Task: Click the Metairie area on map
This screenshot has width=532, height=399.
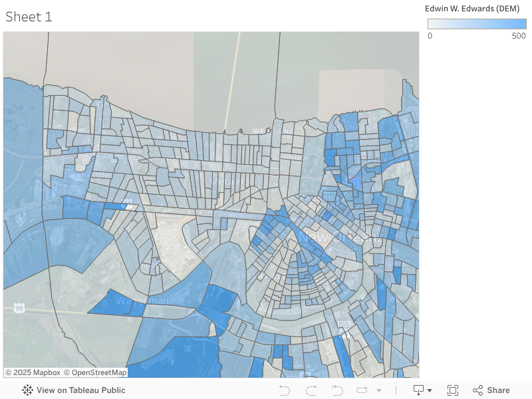Action: point(229,180)
